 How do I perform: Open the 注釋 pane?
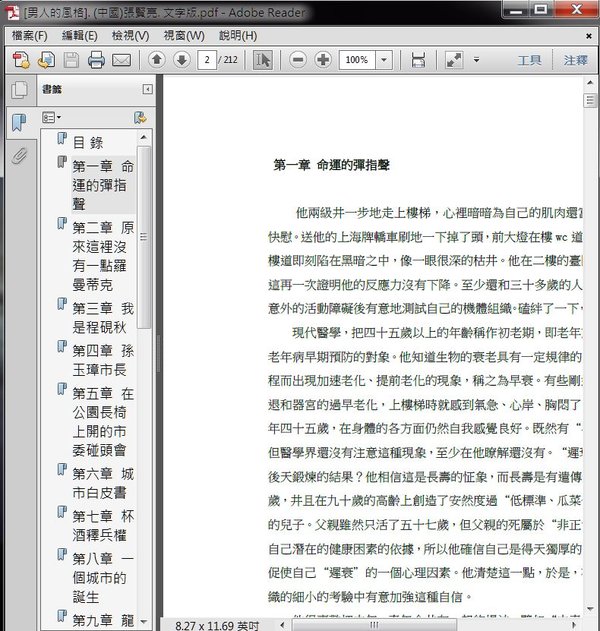(x=575, y=60)
